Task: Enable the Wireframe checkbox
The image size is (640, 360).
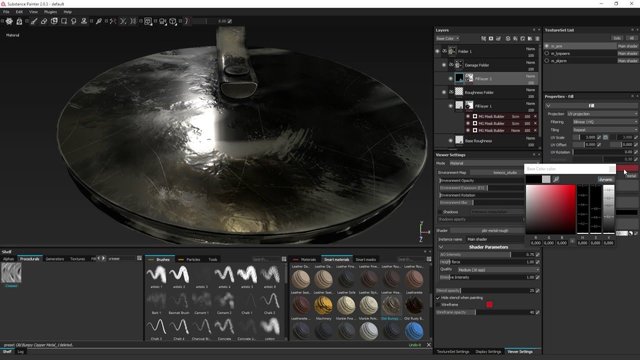Action: (438, 304)
